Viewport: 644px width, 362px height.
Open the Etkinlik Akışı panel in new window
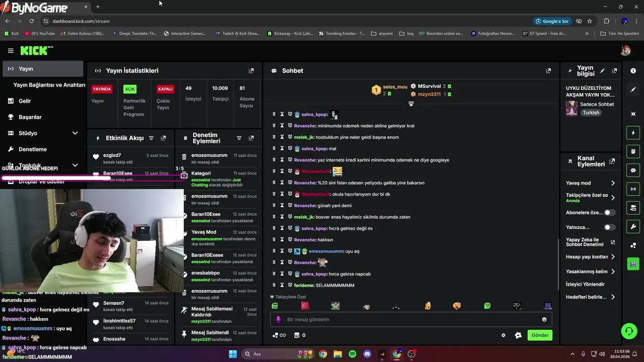coord(163,138)
